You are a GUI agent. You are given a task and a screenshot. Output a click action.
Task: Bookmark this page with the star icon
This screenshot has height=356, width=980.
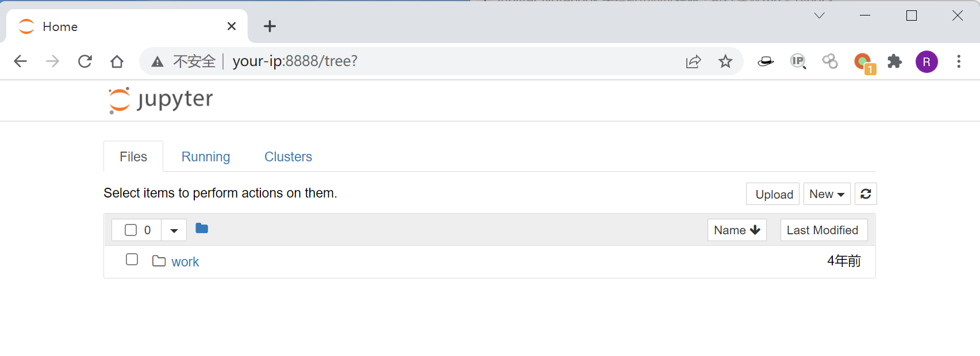(x=725, y=61)
